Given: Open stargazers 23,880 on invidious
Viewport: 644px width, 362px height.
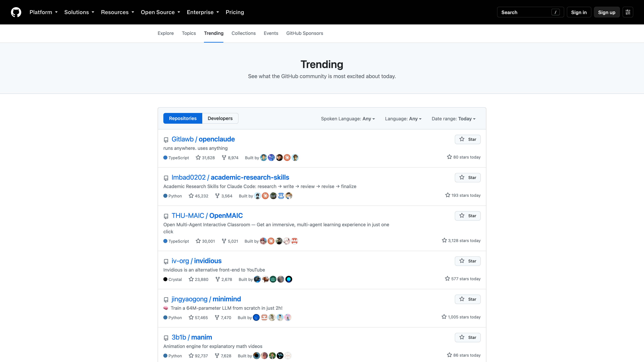Looking at the screenshot, I should pos(199,279).
